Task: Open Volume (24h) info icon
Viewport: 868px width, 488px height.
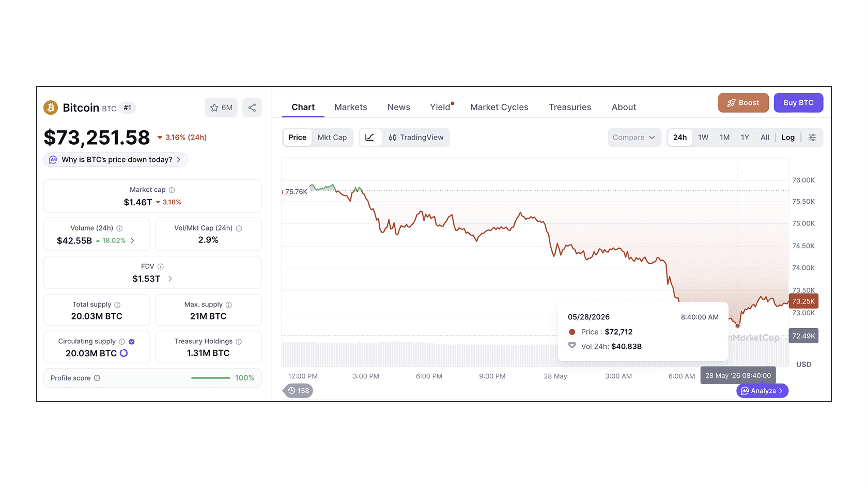Action: [119, 228]
